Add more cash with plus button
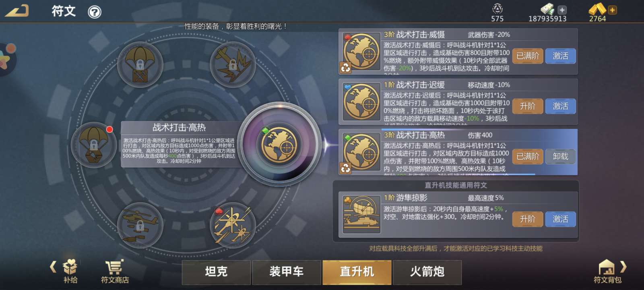644x290 pixels. [562, 10]
